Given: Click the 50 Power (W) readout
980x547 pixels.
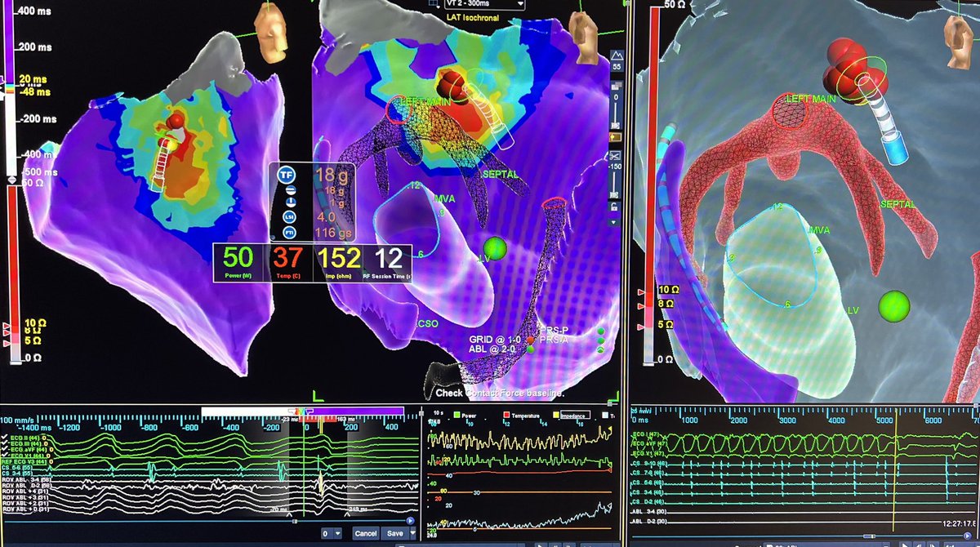Looking at the screenshot, I should (x=240, y=264).
